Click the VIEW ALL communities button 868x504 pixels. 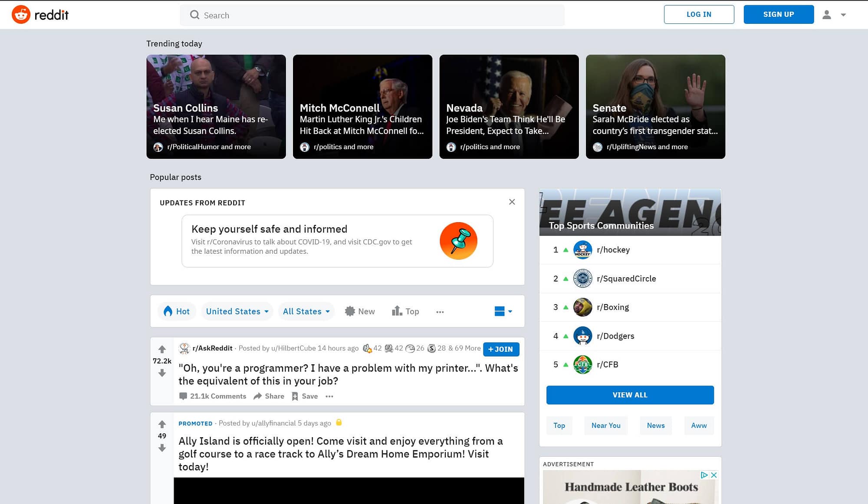click(630, 395)
